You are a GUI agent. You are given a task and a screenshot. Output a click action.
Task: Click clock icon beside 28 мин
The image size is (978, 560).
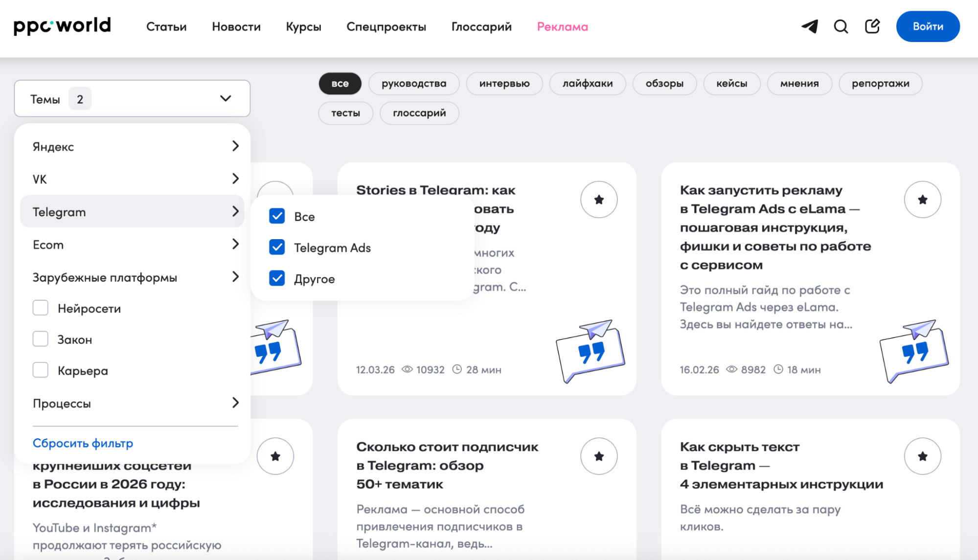pos(457,369)
